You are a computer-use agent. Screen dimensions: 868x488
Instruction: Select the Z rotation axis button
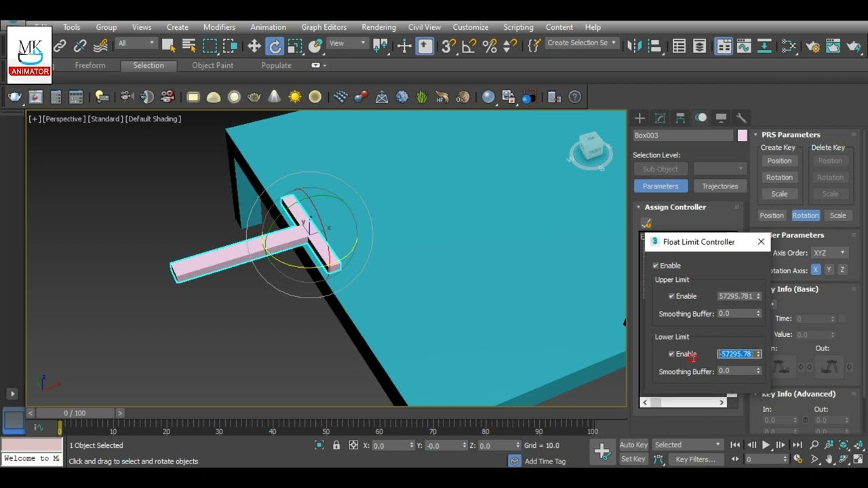click(842, 270)
